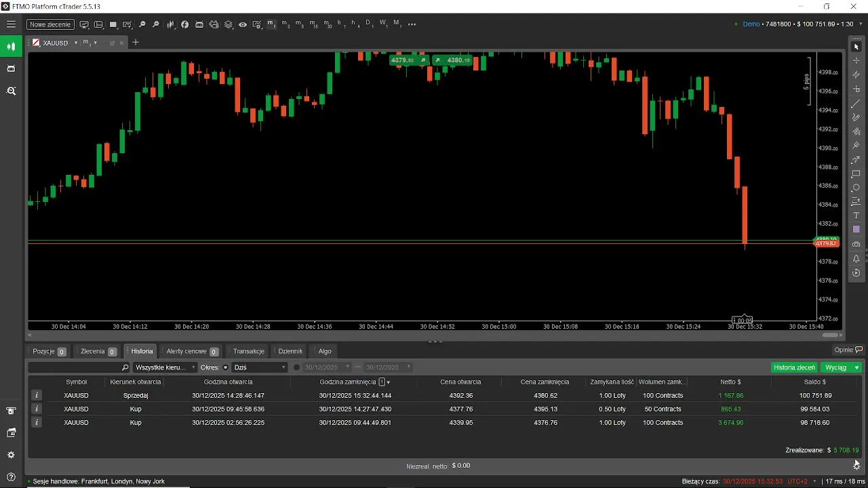Viewport: 868px width, 488px height.
Task: Click the green Wyciąg button
Action: tap(835, 367)
